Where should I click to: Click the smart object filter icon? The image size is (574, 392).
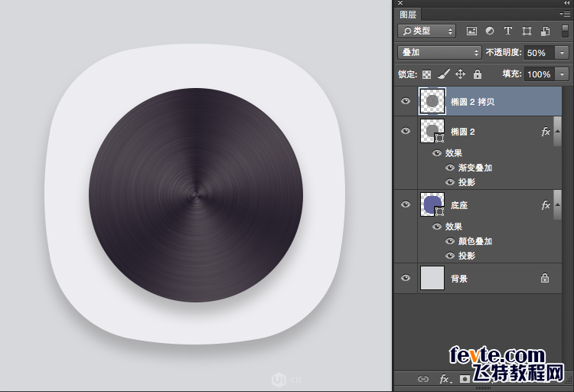(545, 31)
